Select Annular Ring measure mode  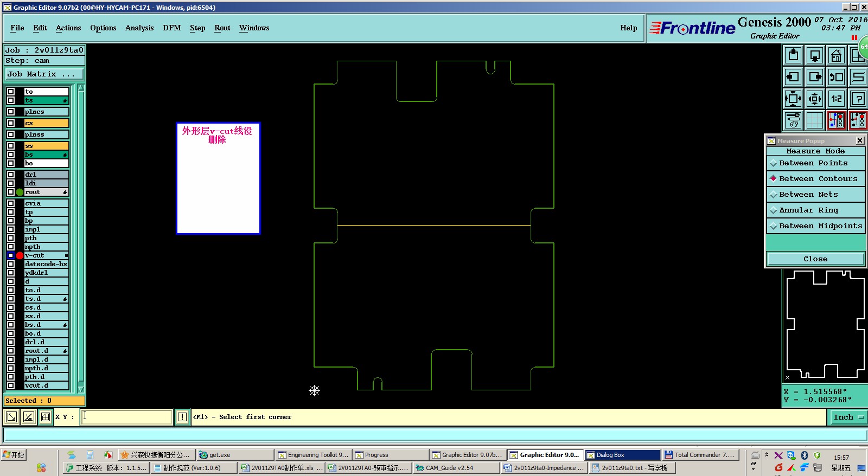815,210
